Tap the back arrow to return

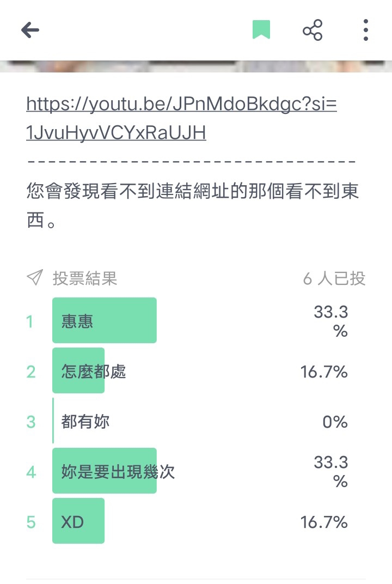(x=31, y=31)
